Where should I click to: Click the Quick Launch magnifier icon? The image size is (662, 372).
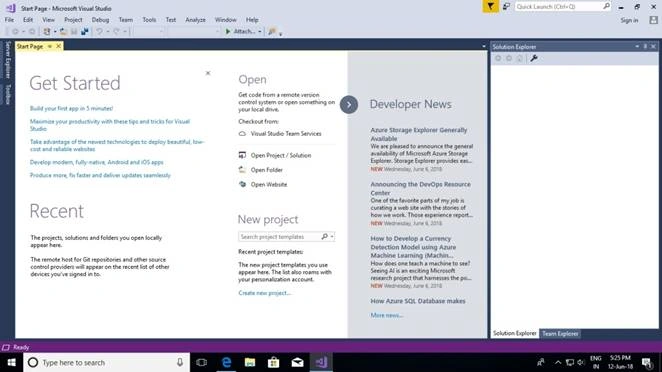point(606,6)
